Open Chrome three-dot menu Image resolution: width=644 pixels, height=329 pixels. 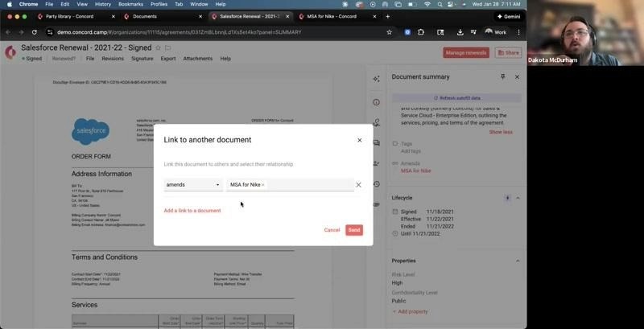point(518,32)
